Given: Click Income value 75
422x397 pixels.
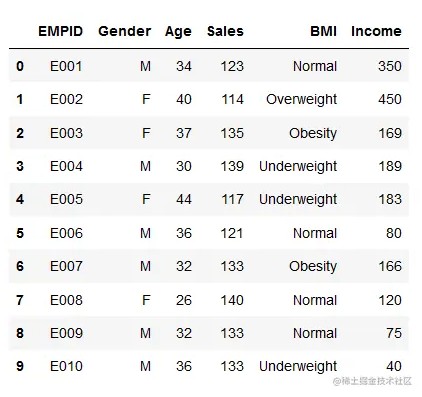Looking at the screenshot, I should [x=394, y=333].
